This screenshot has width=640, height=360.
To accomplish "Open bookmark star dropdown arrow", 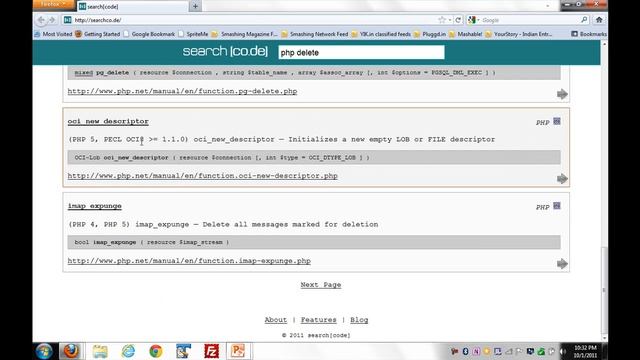I will coord(450,20).
